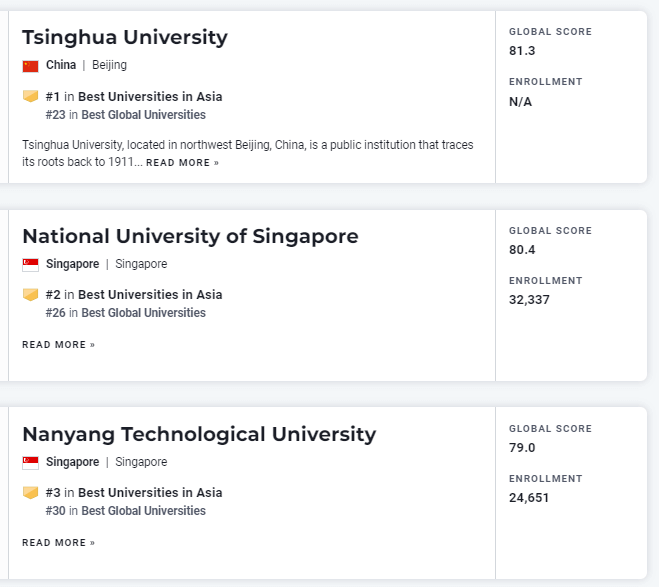The width and height of the screenshot is (659, 587).
Task: Open Nanyang Technological University title link
Action: click(199, 434)
